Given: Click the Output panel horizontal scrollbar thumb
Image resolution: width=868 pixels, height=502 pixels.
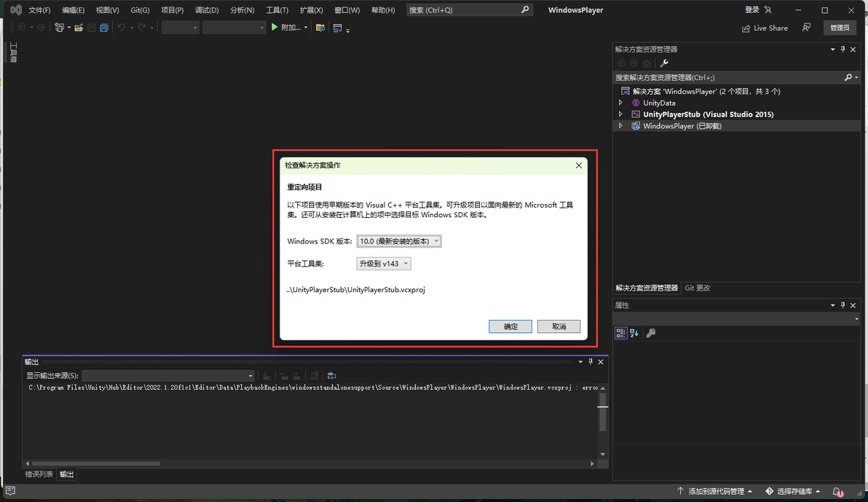Looking at the screenshot, I should [96, 463].
